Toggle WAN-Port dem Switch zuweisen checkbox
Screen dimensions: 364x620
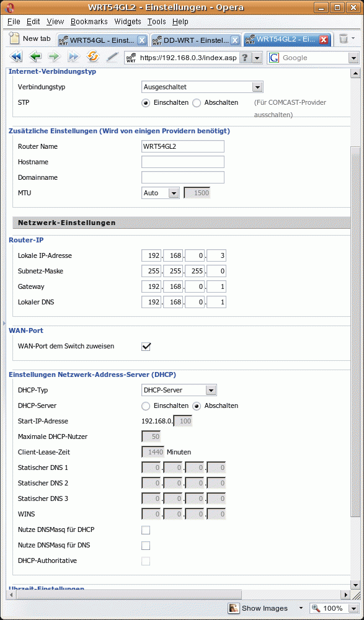[146, 347]
